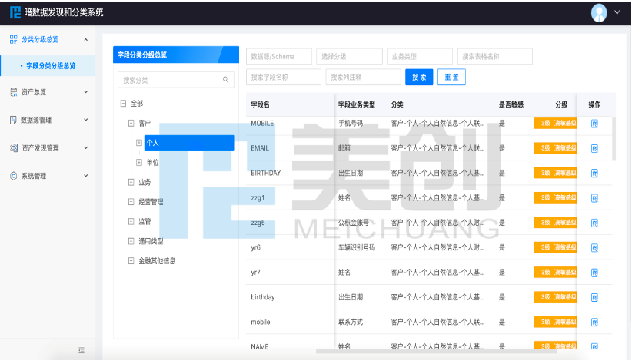Click 邮箱 cell in EMAIL row
This screenshot has height=364, width=632.
[344, 148]
